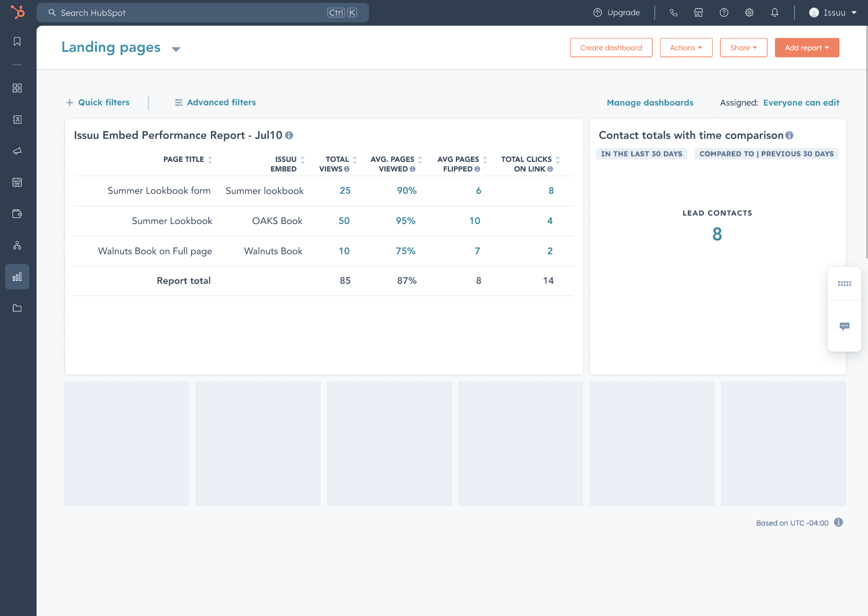Image resolution: width=868 pixels, height=616 pixels.
Task: Click Walnuts Book on Full page title
Action: pos(155,251)
